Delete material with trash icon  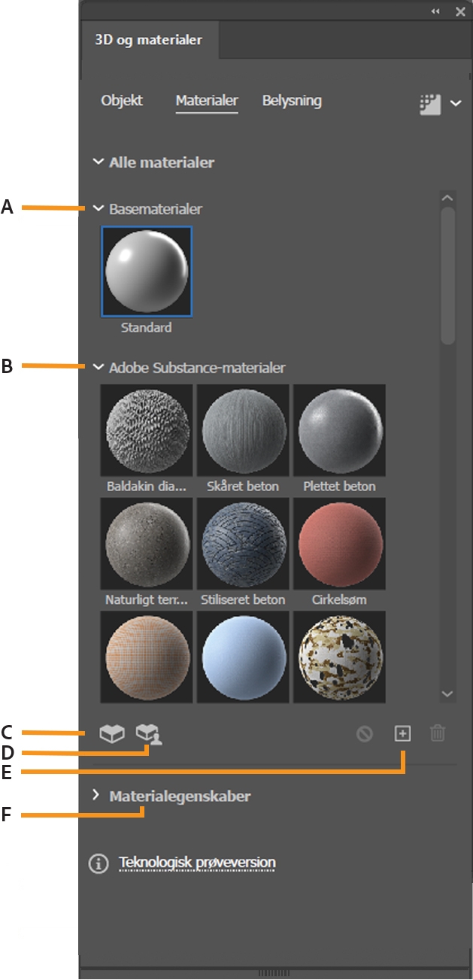pos(438,733)
